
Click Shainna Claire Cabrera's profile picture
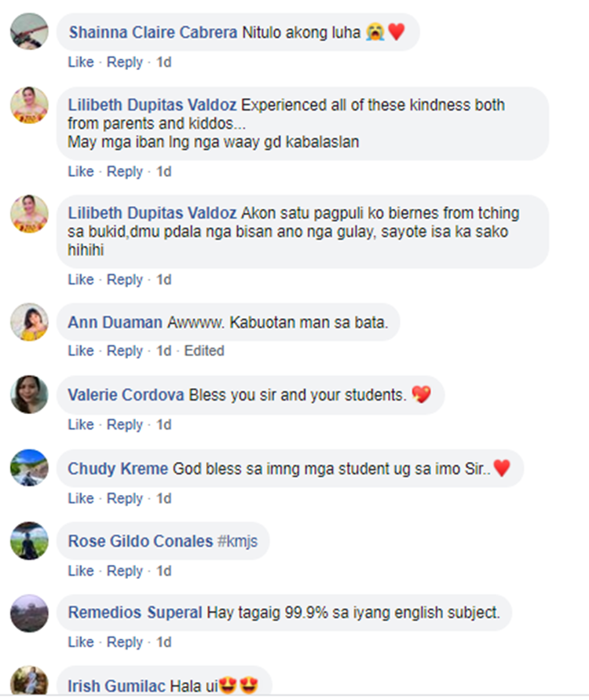tap(29, 33)
